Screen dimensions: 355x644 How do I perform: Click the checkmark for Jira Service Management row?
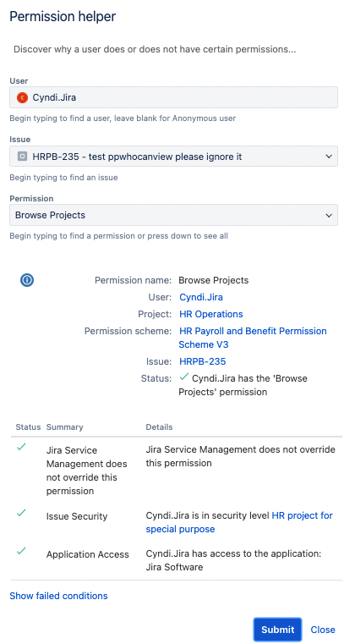[21, 447]
